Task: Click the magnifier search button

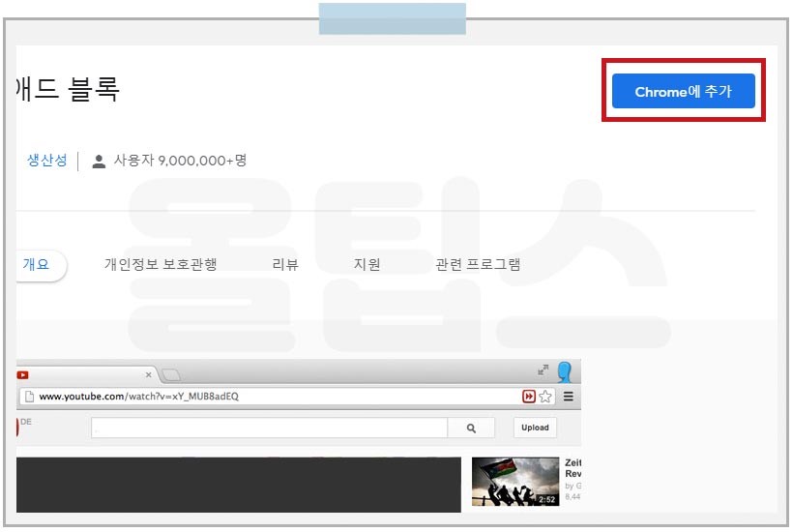Action: click(471, 428)
